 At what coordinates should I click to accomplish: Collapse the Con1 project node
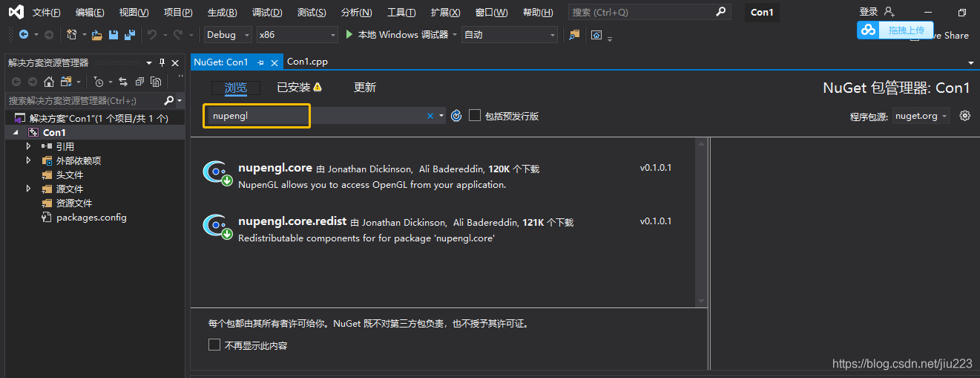point(17,132)
